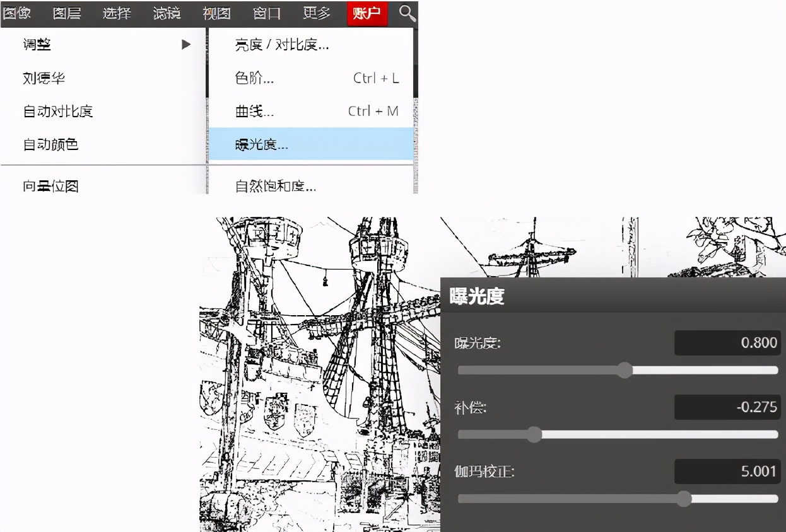Open the 图层 menu
Image resolution: width=786 pixels, height=532 pixels.
(x=67, y=13)
